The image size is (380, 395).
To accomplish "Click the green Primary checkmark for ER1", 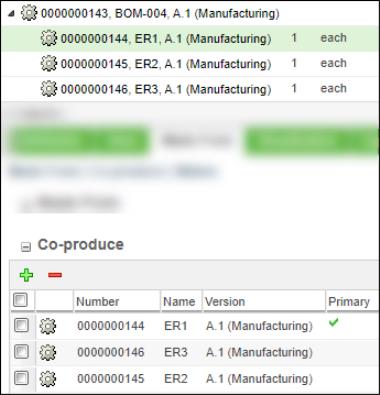I will (x=333, y=322).
